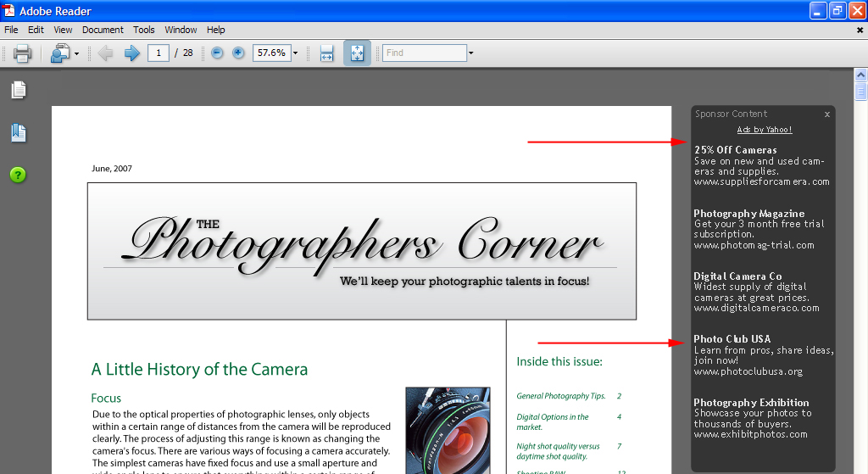Viewport: 868px width, 474px height.
Task: Open the Edit menu
Action: tap(36, 30)
